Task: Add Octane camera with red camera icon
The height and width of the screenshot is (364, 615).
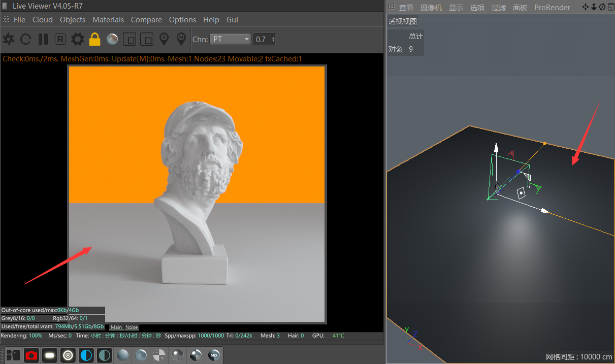Action: (x=31, y=355)
